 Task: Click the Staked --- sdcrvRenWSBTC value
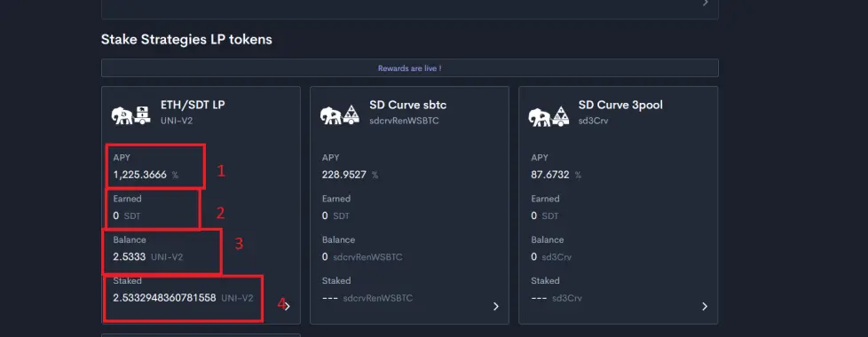click(x=367, y=298)
